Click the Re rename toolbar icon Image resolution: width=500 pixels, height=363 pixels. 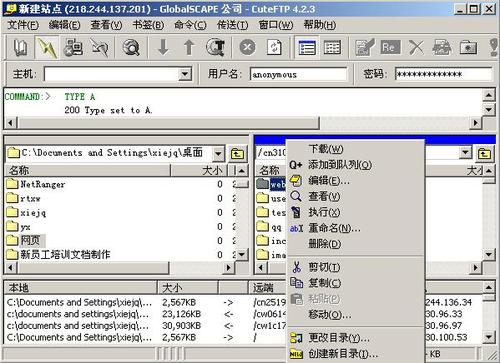tap(390, 47)
